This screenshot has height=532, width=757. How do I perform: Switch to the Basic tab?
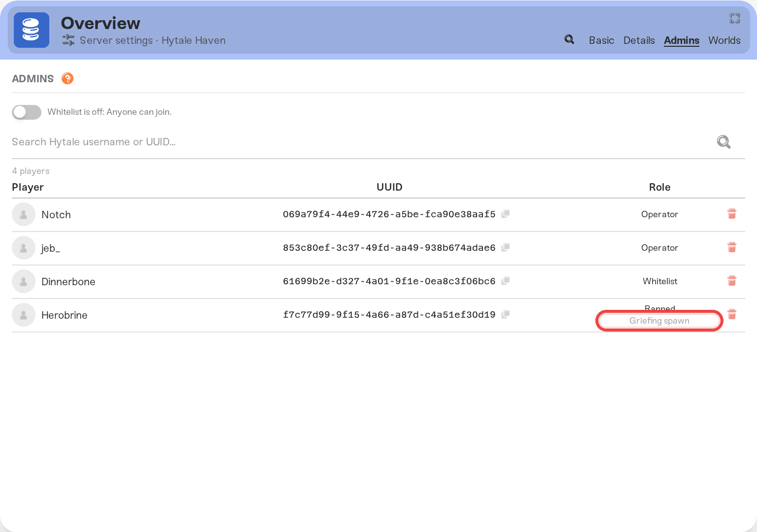click(601, 40)
